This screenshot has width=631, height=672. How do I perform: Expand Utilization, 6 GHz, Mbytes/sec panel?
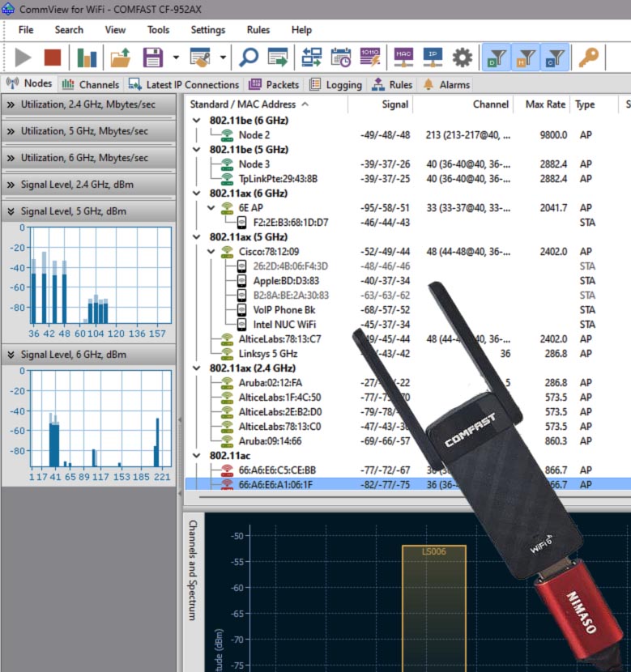tap(89, 158)
